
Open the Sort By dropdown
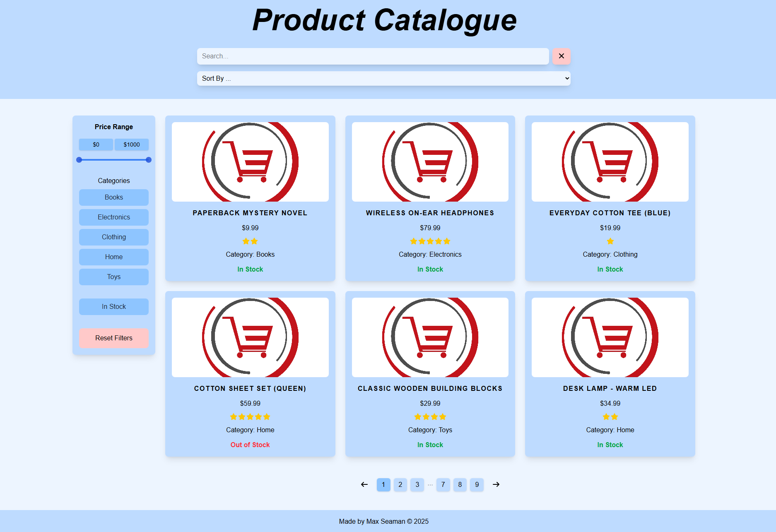tap(383, 79)
